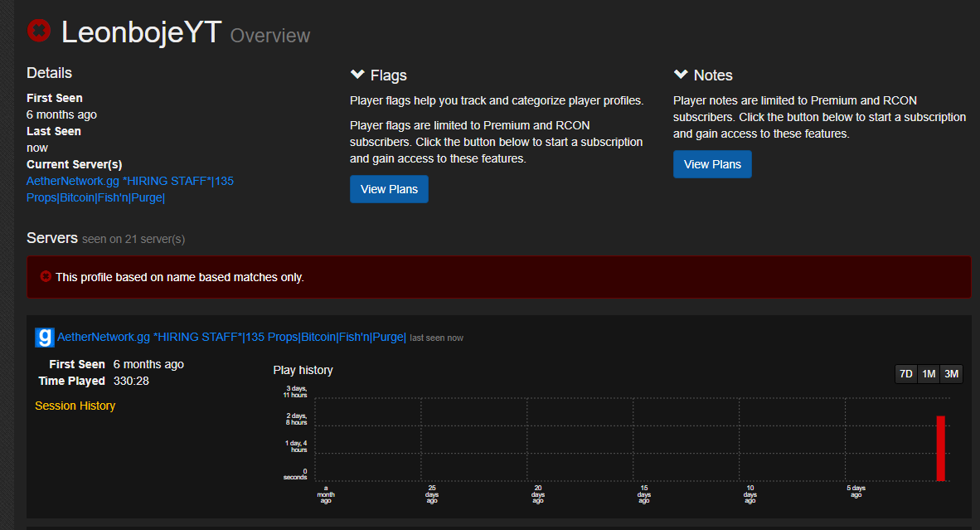
Task: Click the Flags heading text
Action: [x=388, y=75]
